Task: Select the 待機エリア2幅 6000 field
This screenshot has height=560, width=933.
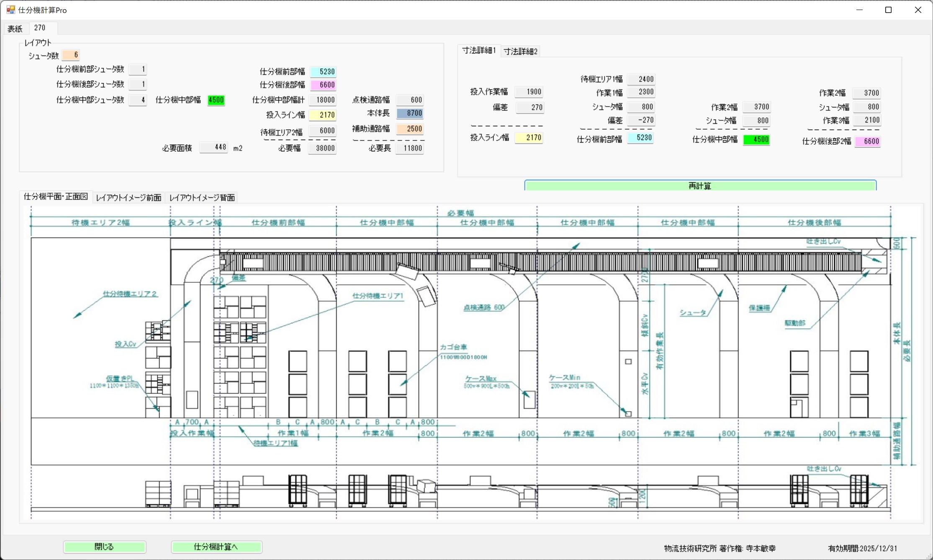Action: pyautogui.click(x=323, y=131)
